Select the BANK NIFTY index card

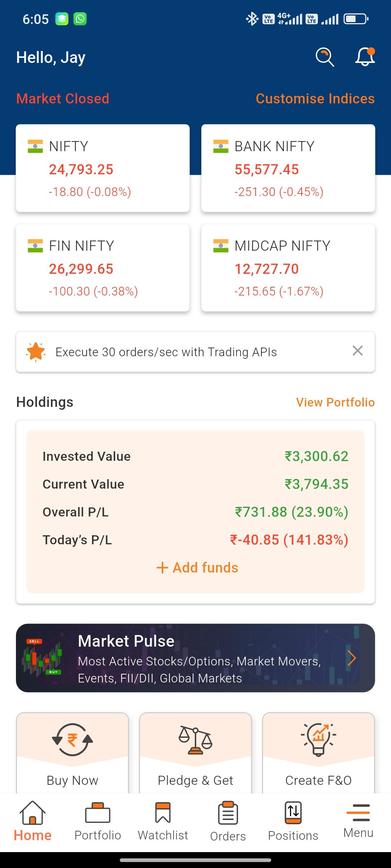click(288, 168)
